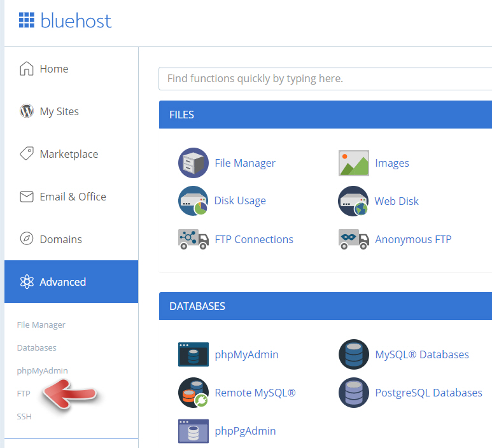The width and height of the screenshot is (492, 448).
Task: Click SSH in Advanced submenu
Action: tap(24, 416)
